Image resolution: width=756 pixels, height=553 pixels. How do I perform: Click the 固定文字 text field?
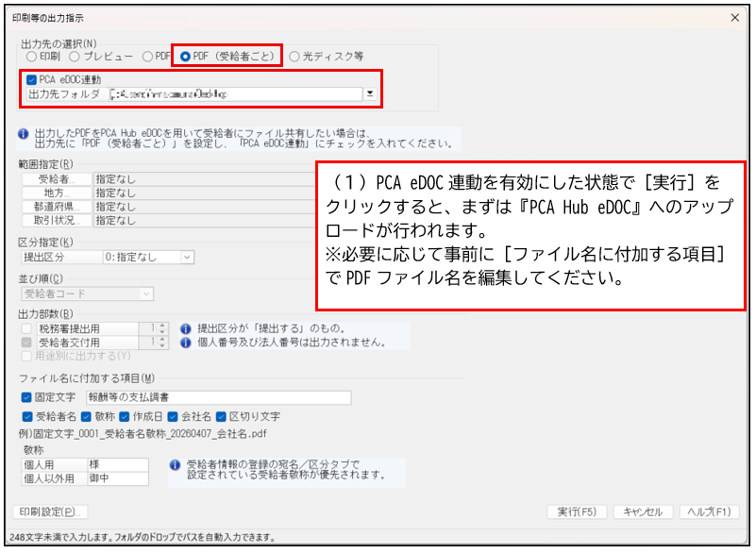(218, 397)
